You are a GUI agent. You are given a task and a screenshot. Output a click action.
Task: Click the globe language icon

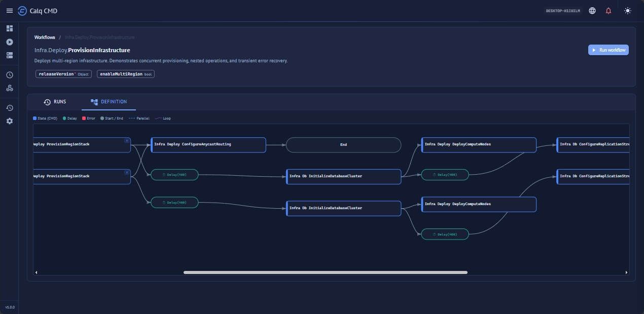[592, 11]
